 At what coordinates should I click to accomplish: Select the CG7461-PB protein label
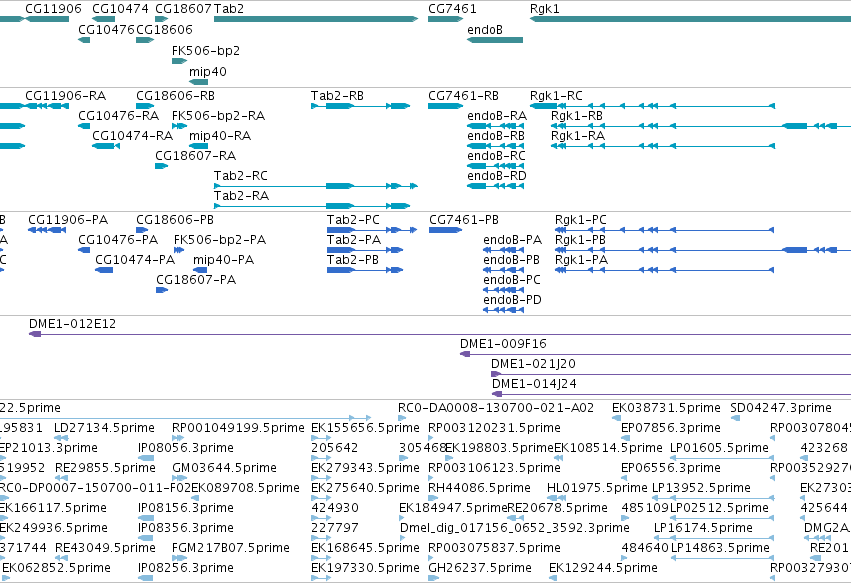(x=463, y=220)
